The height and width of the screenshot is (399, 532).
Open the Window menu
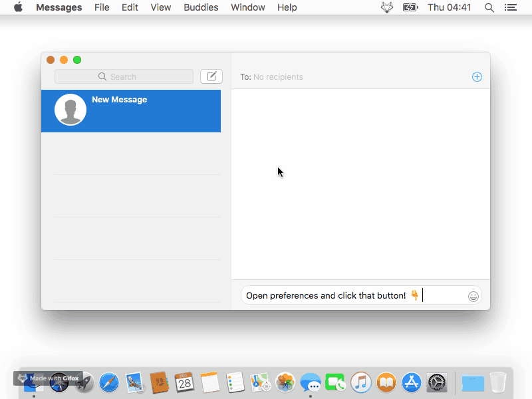point(247,7)
